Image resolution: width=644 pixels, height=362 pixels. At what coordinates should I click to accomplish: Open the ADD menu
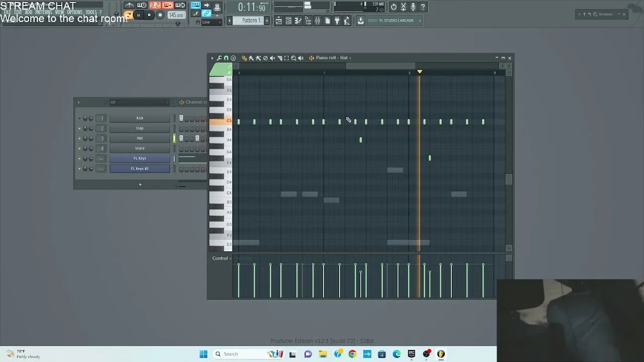pos(29,12)
